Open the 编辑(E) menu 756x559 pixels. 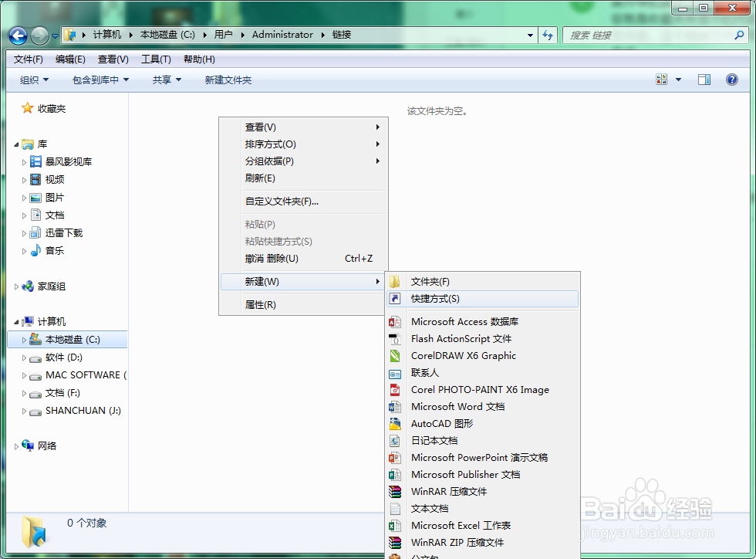pyautogui.click(x=70, y=59)
